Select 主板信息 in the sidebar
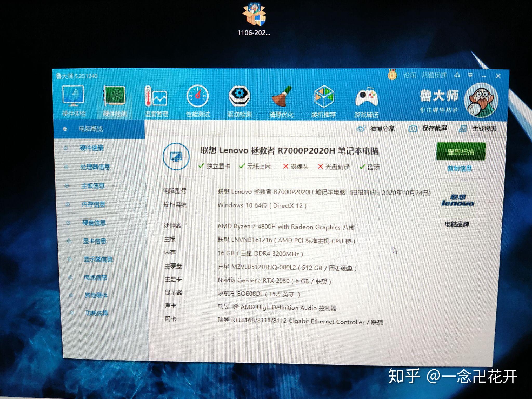The height and width of the screenshot is (399, 532). tap(93, 186)
